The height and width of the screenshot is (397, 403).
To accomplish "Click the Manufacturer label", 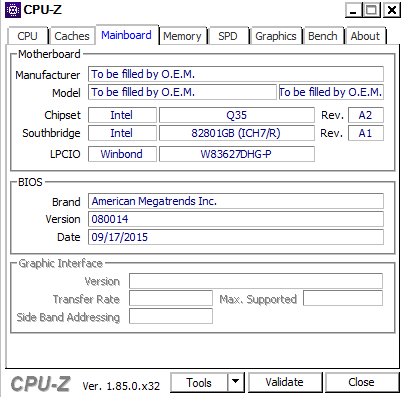I will pos(48,75).
